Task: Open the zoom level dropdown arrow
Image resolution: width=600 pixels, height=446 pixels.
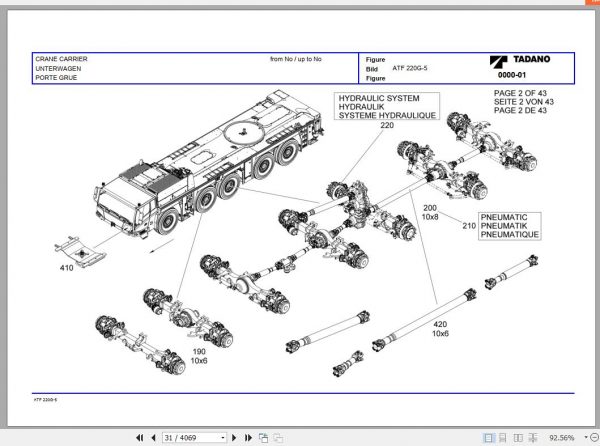Action: tap(585, 437)
